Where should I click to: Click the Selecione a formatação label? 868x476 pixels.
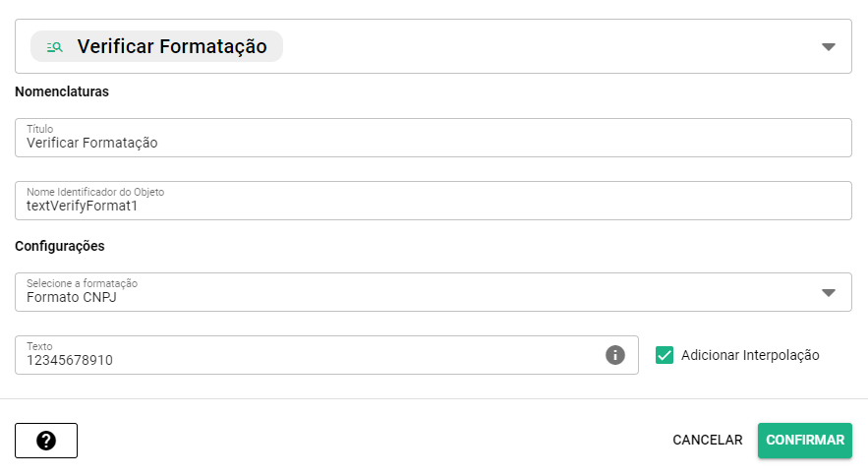tap(82, 283)
